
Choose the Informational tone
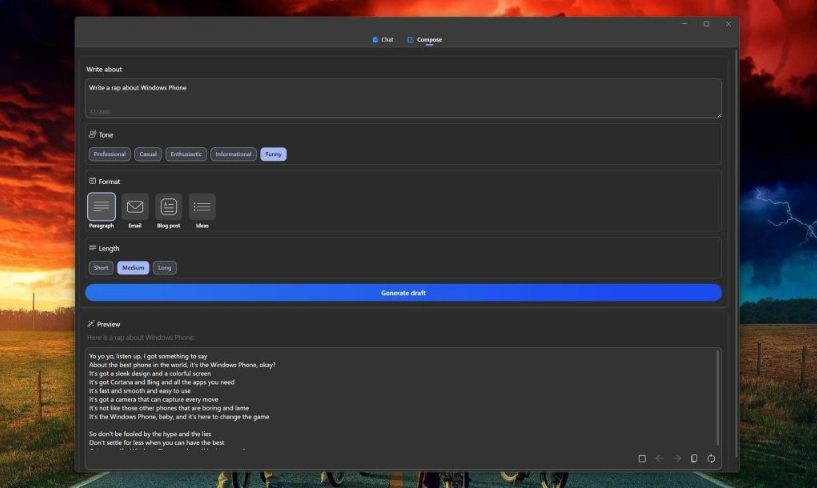coord(233,154)
